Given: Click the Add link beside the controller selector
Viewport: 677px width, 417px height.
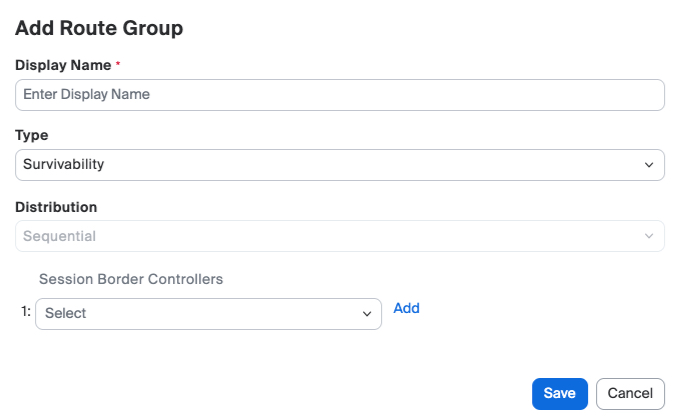Looking at the screenshot, I should pos(406,308).
